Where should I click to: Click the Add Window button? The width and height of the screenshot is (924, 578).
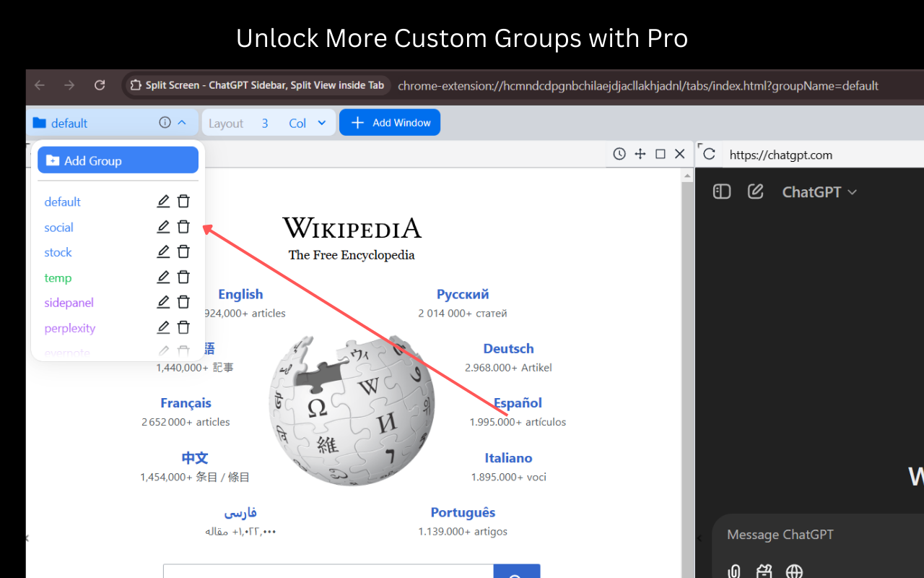[390, 123]
